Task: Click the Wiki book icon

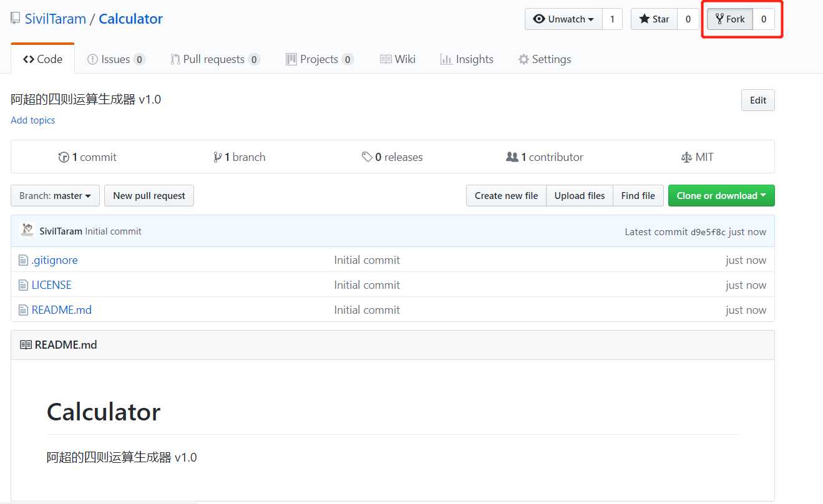Action: [386, 59]
